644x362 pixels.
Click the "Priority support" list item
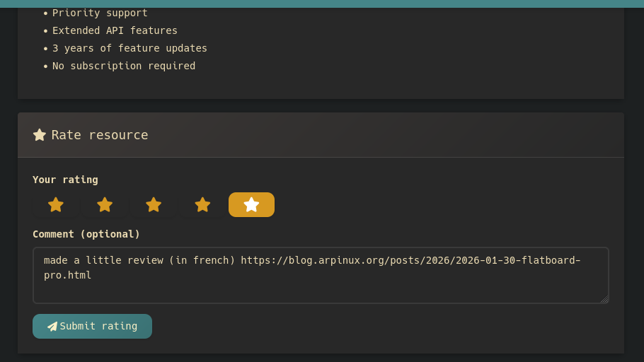pos(100,13)
